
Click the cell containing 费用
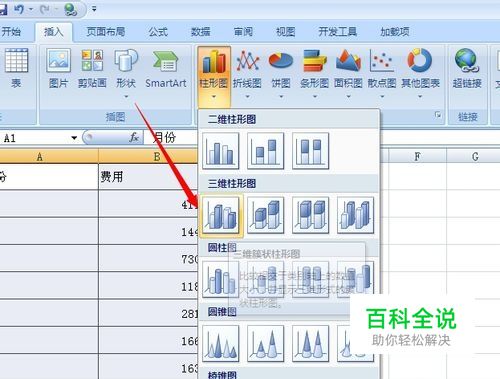149,177
